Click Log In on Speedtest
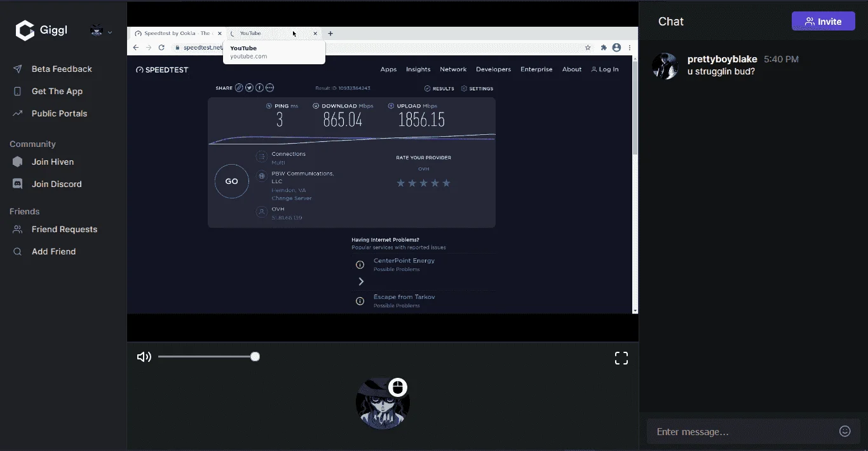The width and height of the screenshot is (868, 451). pos(605,69)
